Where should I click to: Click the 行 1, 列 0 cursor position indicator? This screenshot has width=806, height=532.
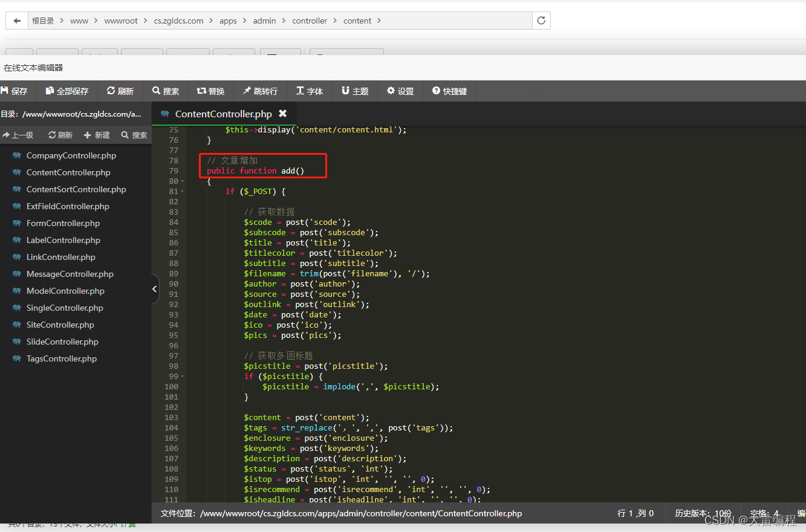point(635,513)
